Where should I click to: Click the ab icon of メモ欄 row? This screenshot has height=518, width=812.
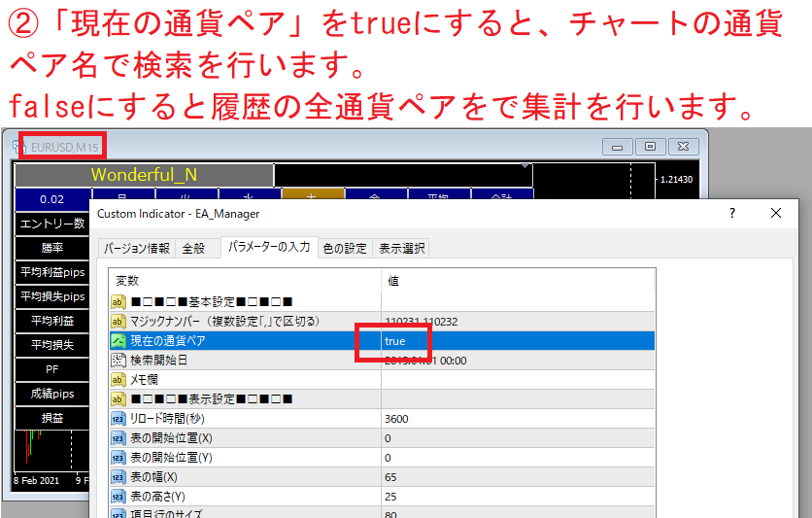coord(118,380)
